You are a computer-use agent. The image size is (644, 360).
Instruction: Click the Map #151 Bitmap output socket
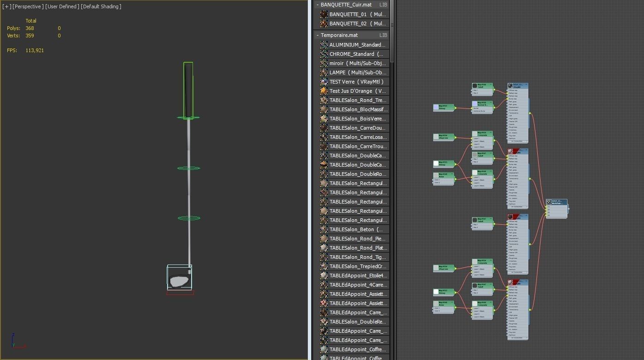click(455, 108)
